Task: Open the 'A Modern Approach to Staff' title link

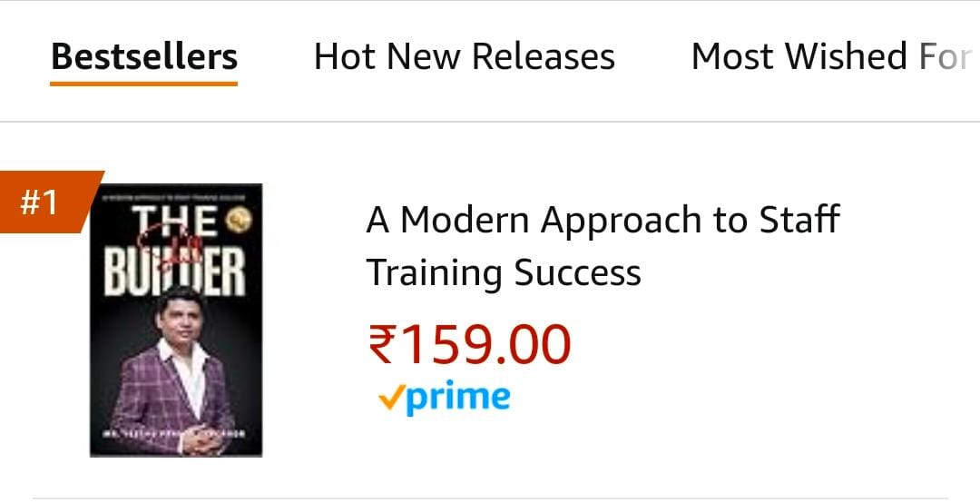Action: (603, 221)
